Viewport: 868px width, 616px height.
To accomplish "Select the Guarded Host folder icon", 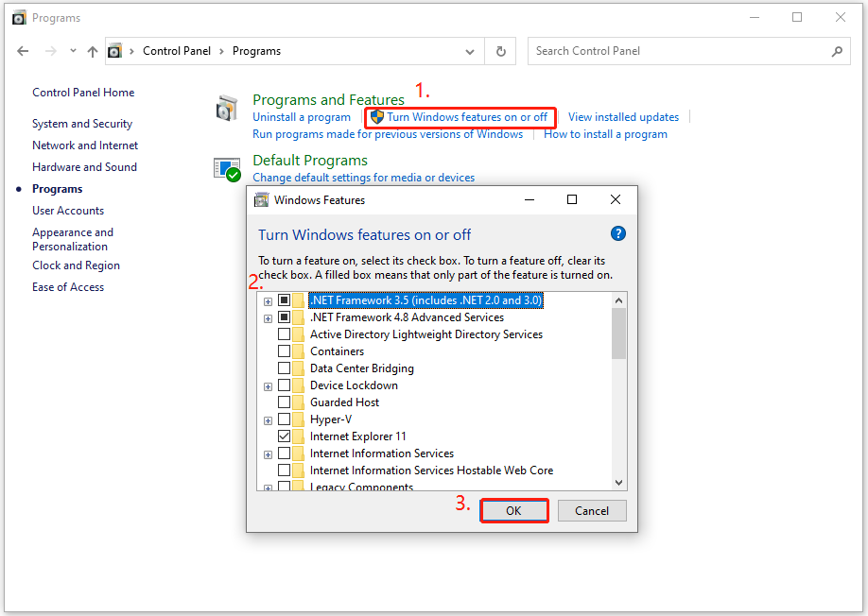I will coord(299,402).
